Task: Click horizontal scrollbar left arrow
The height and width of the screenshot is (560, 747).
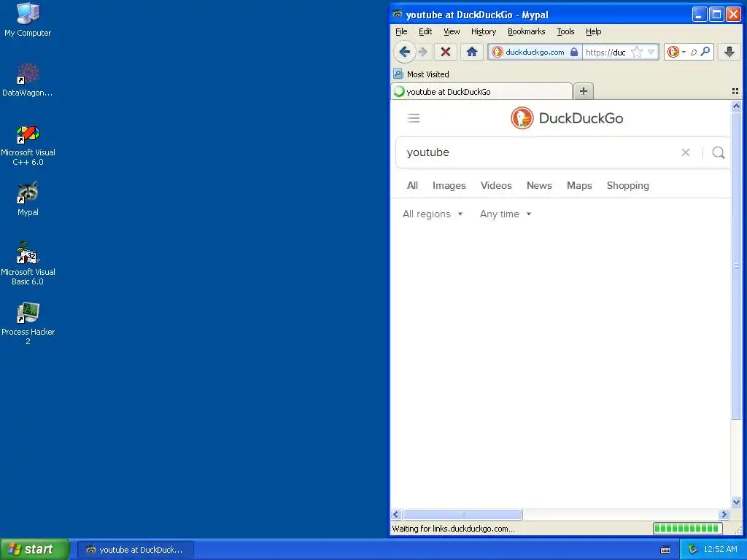Action: pos(396,514)
